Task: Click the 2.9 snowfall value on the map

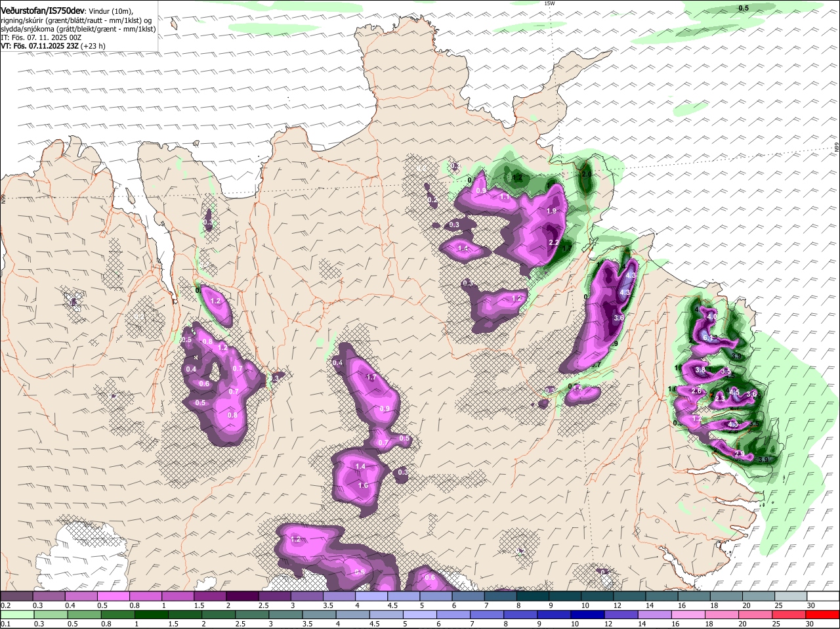Action: point(740,454)
